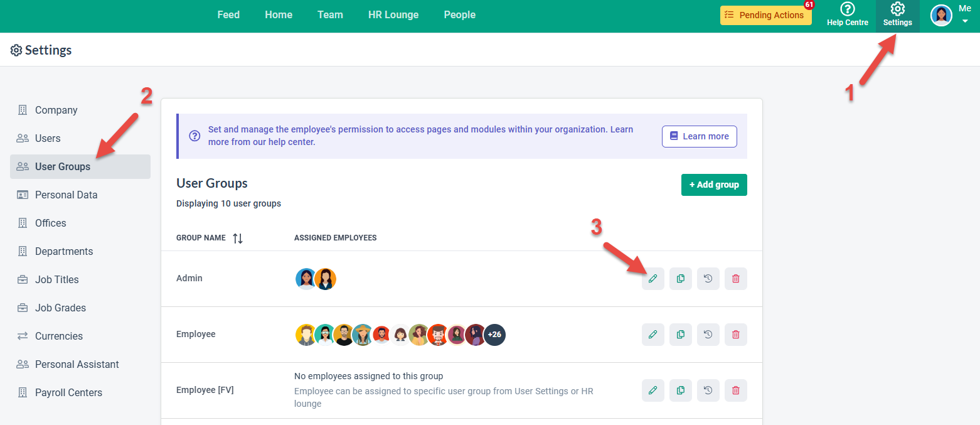Restore history for the Employee group

coord(708,334)
